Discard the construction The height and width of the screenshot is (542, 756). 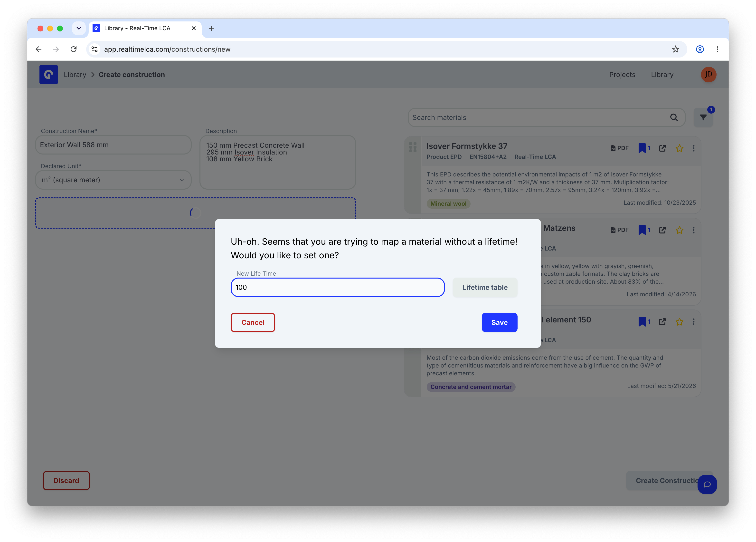click(x=66, y=480)
